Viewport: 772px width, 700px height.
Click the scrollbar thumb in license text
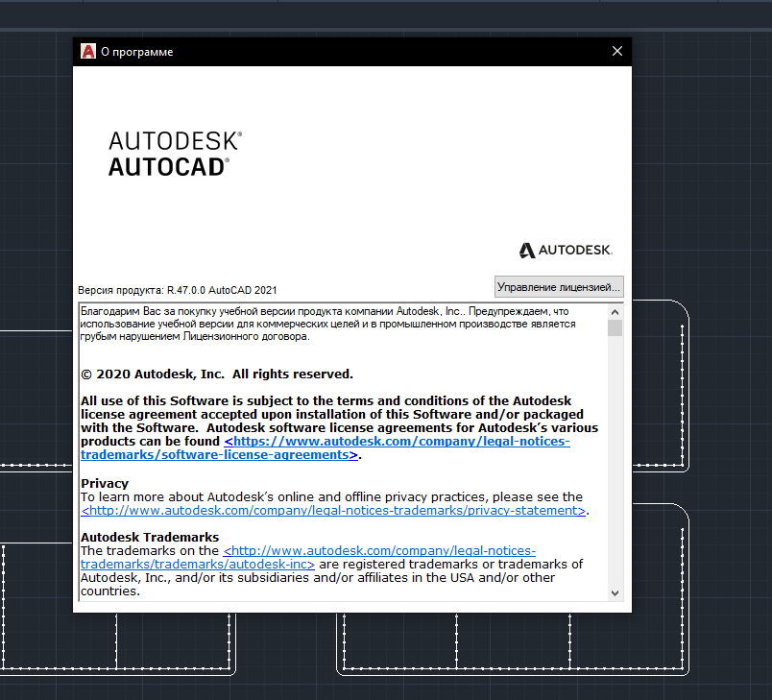615,327
